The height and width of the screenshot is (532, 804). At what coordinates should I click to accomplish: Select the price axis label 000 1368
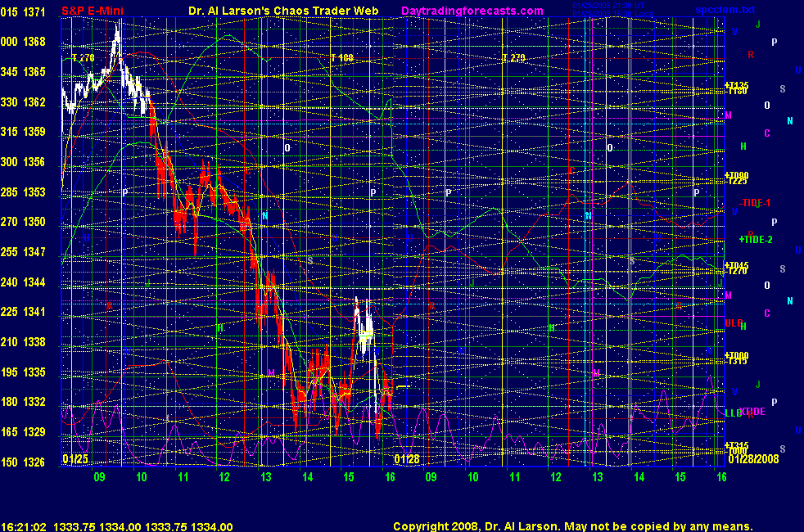23,42
